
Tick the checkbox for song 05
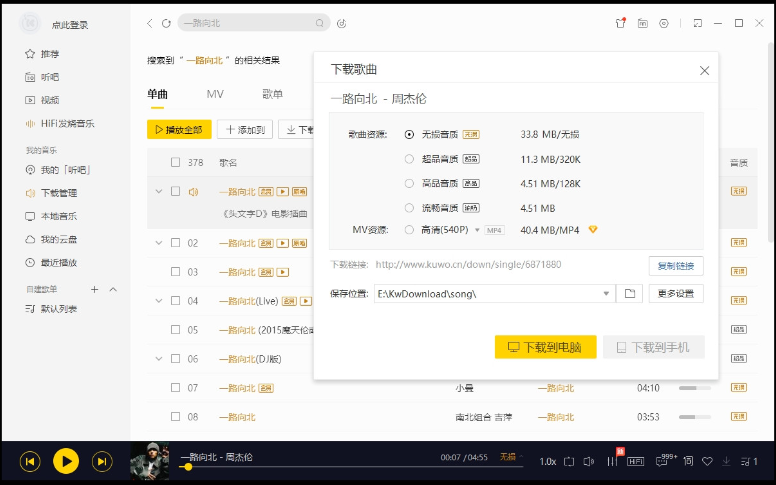tap(175, 329)
